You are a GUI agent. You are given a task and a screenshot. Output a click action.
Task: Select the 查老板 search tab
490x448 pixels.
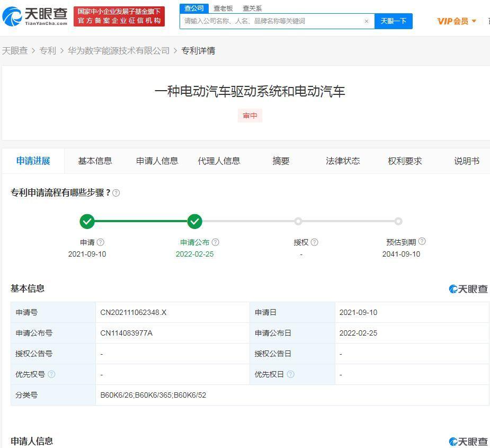pos(223,8)
